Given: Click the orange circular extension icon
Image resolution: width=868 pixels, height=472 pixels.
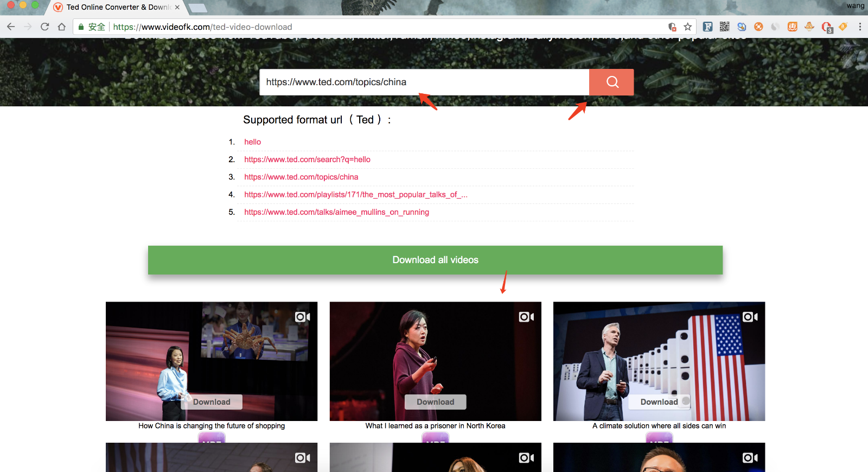Looking at the screenshot, I should point(758,27).
